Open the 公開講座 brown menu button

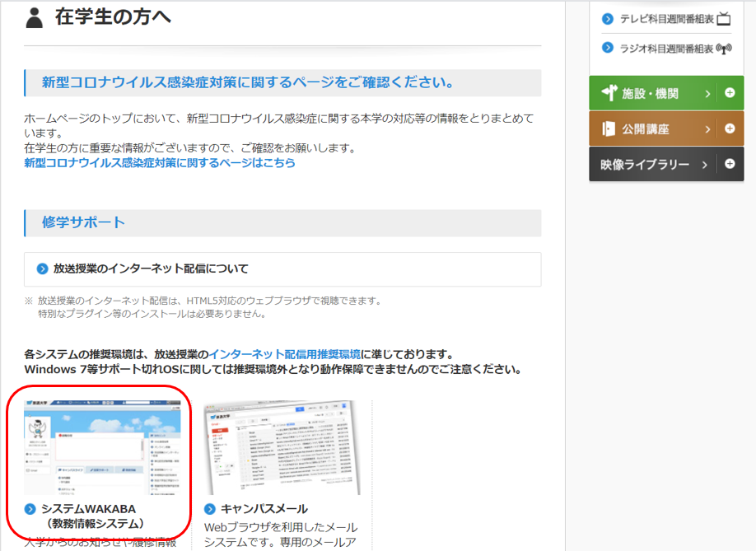[x=666, y=128]
